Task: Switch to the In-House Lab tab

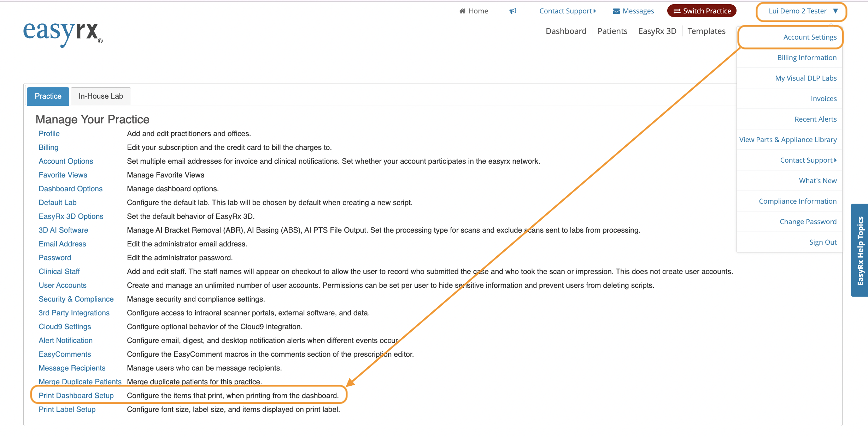Action: click(x=101, y=96)
